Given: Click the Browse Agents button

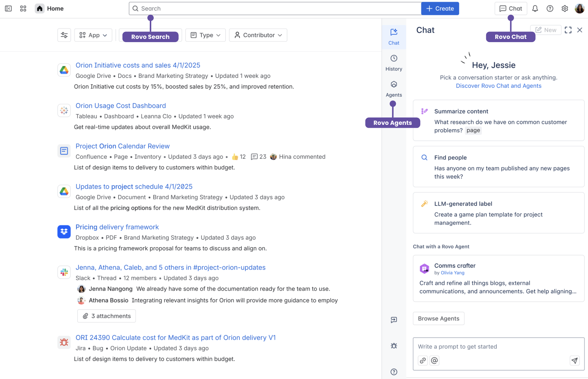Looking at the screenshot, I should (438, 318).
